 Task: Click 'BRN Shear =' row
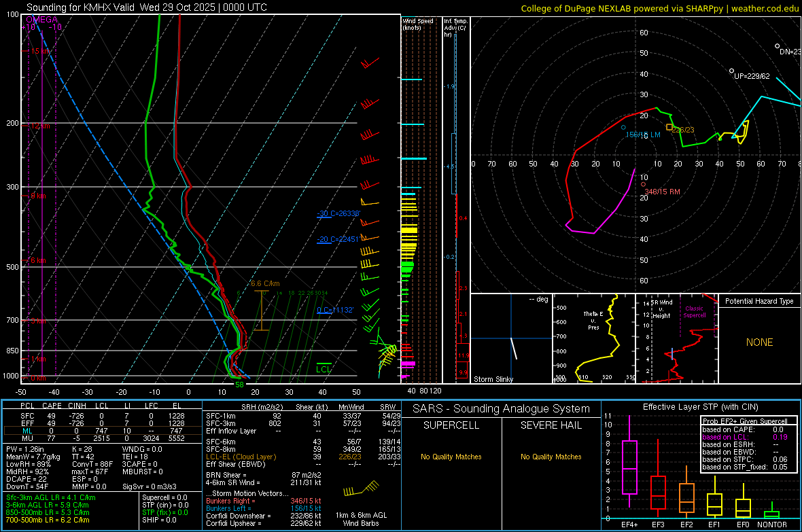264,475
